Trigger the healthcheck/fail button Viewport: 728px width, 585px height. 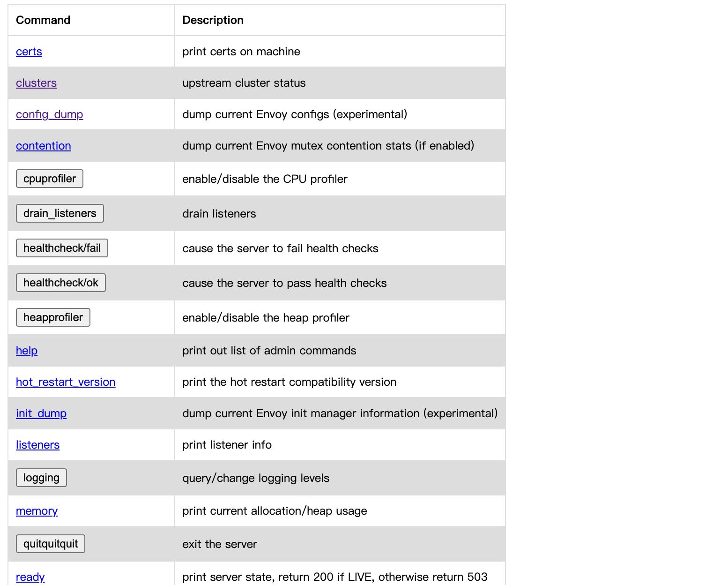[x=62, y=248]
